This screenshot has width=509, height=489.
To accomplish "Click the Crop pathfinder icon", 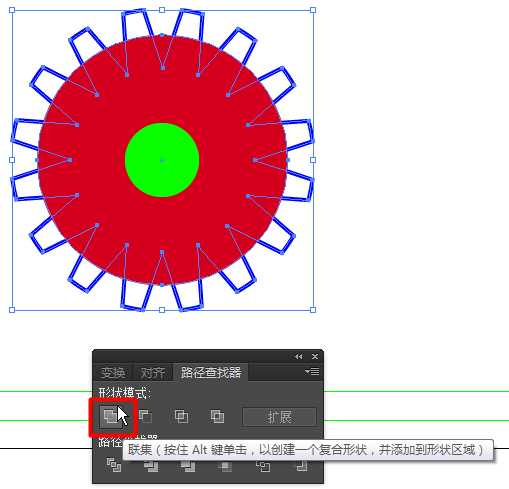I will [226, 466].
